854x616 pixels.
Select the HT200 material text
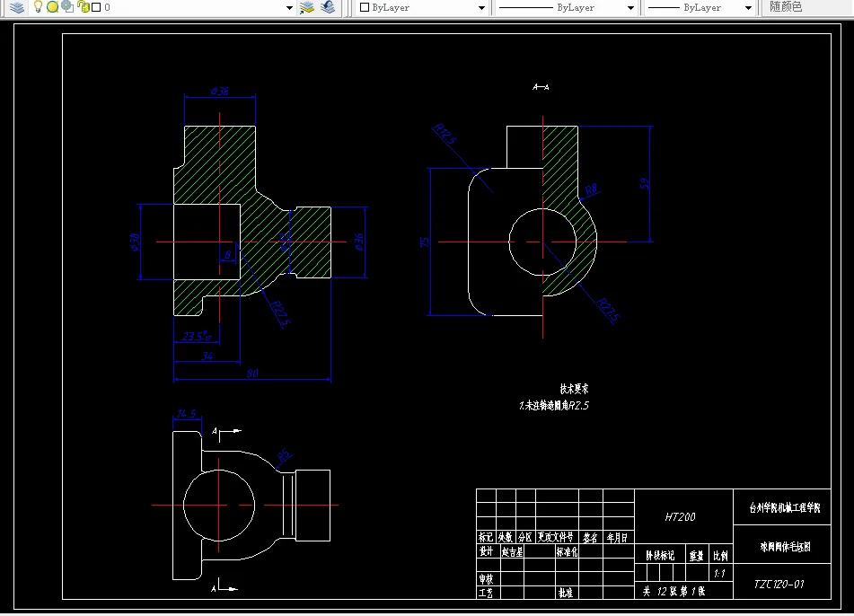(x=681, y=517)
